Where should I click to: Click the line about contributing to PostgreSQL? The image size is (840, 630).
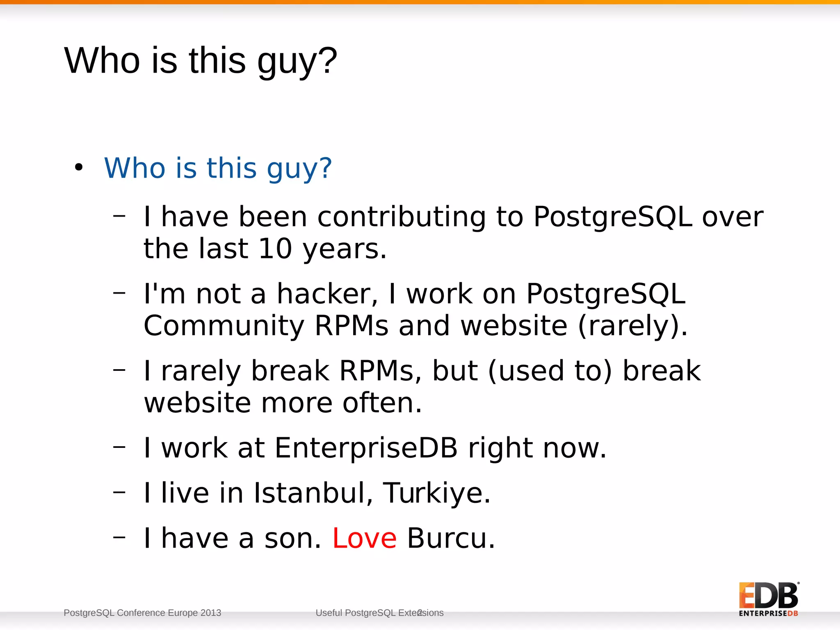[x=453, y=232]
